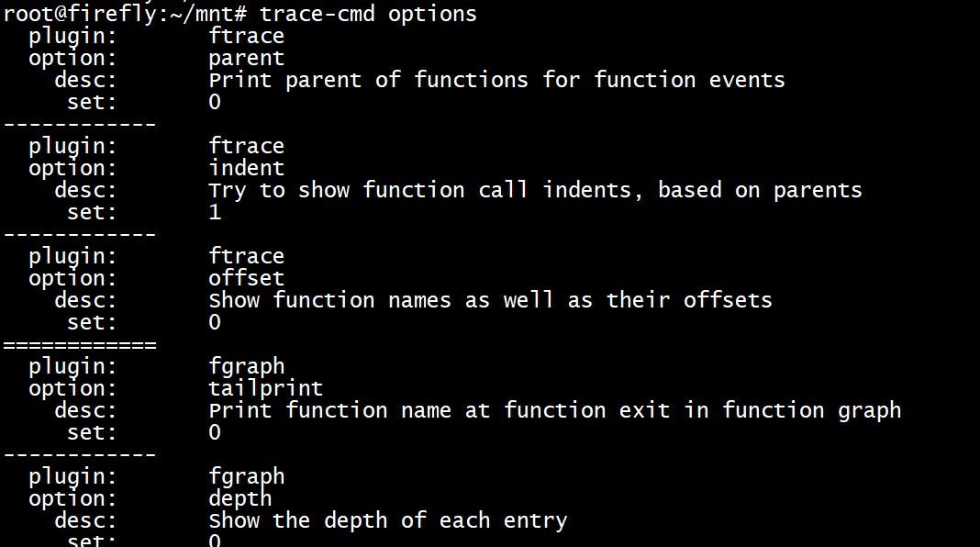Click description 'Show function names as well as their offsets'
The image size is (980, 547).
(x=491, y=300)
